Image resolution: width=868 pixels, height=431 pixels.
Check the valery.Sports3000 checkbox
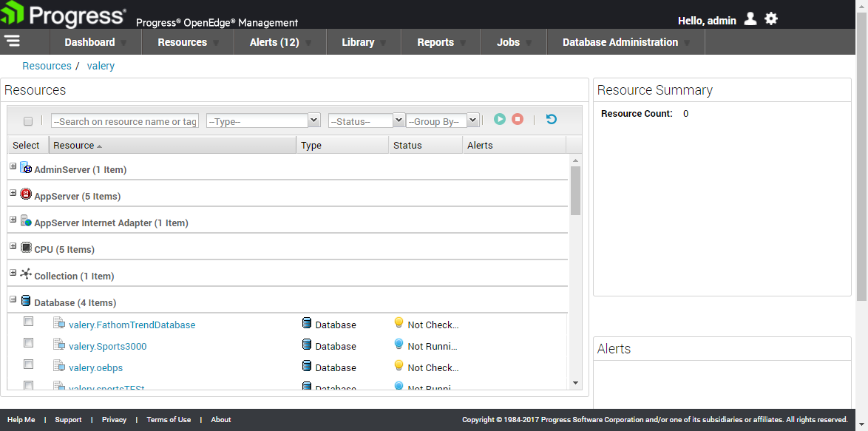pyautogui.click(x=28, y=343)
